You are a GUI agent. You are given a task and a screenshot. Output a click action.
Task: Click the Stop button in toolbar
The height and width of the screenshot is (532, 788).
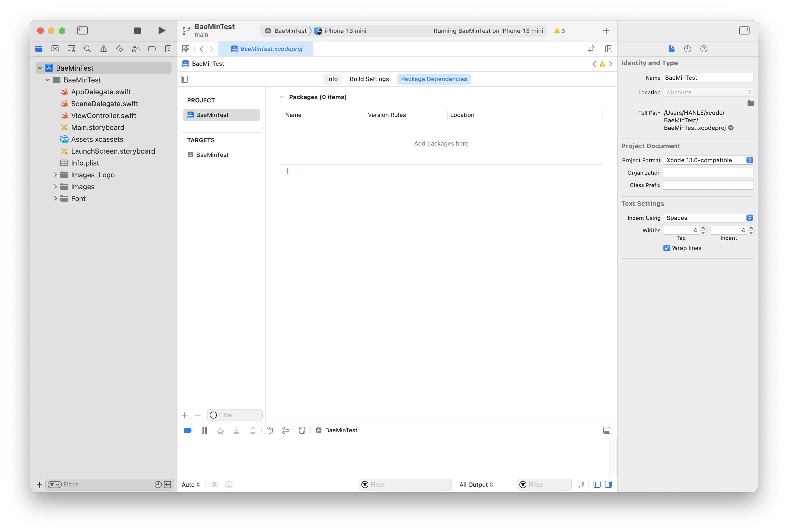click(137, 31)
